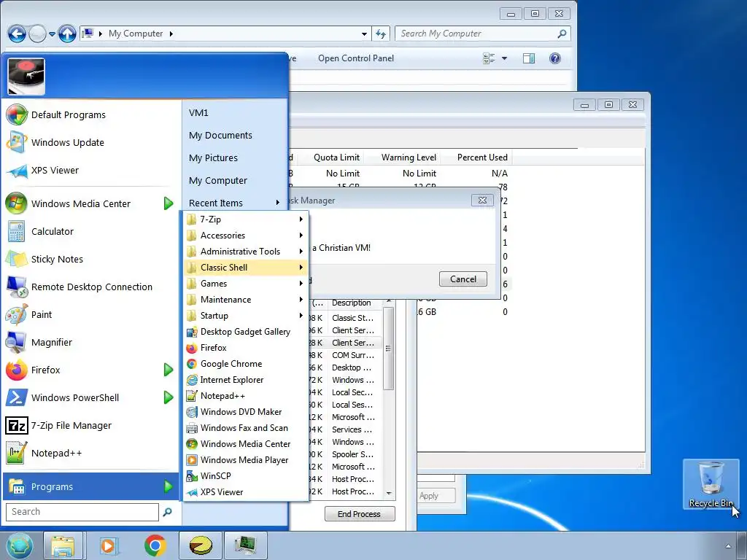747x560 pixels.
Task: Expand the Accessories folder
Action: tap(245, 236)
